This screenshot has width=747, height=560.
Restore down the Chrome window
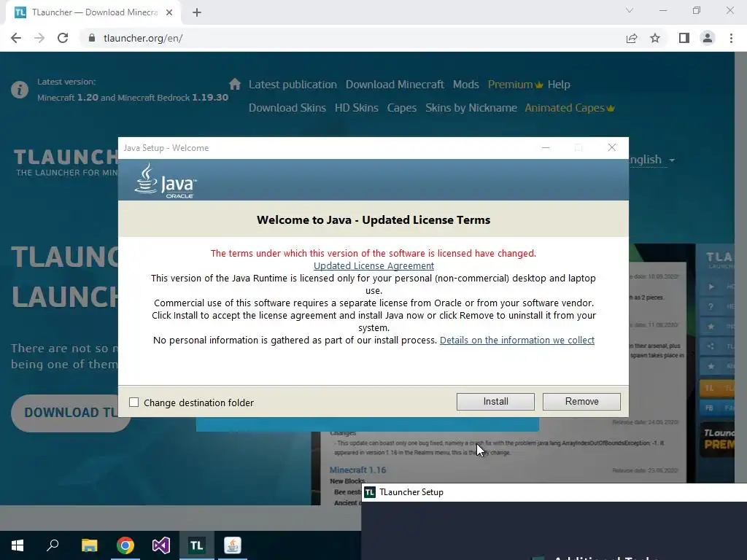pyautogui.click(x=697, y=10)
